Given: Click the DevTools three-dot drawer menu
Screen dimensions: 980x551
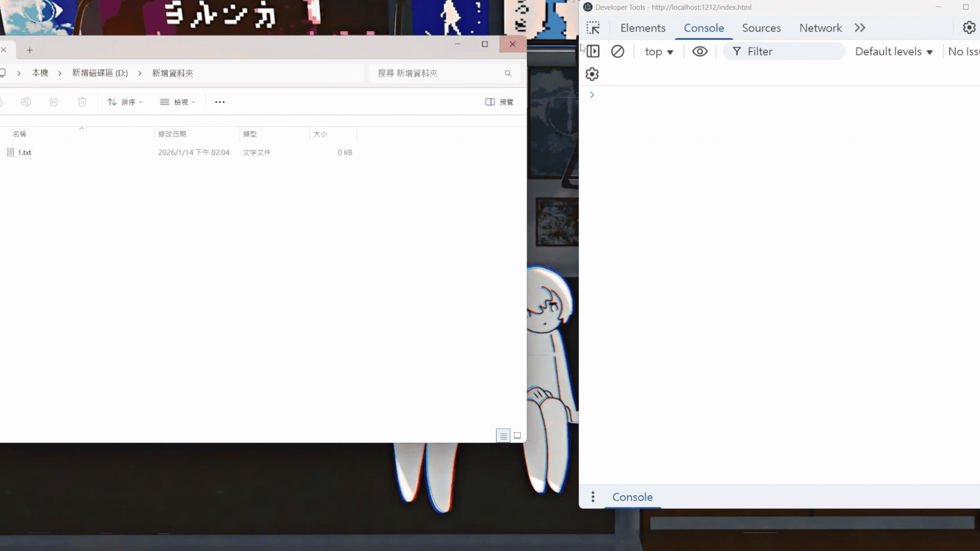Looking at the screenshot, I should pos(593,497).
